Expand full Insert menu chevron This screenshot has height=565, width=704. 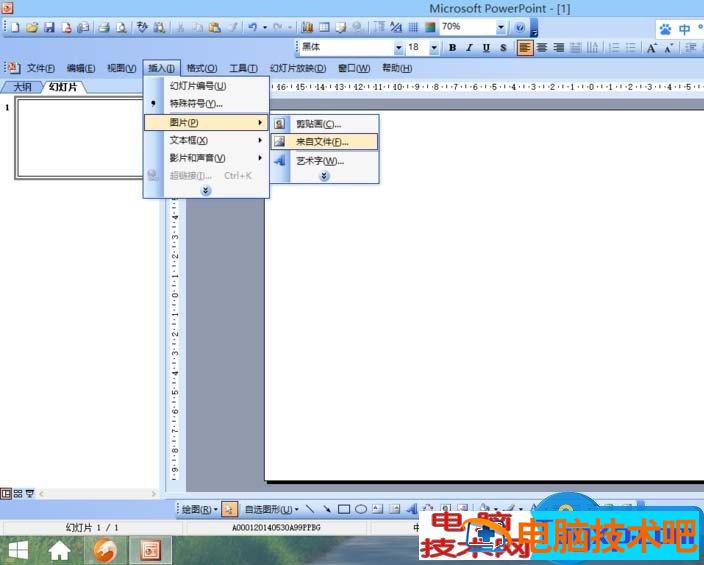[x=206, y=191]
